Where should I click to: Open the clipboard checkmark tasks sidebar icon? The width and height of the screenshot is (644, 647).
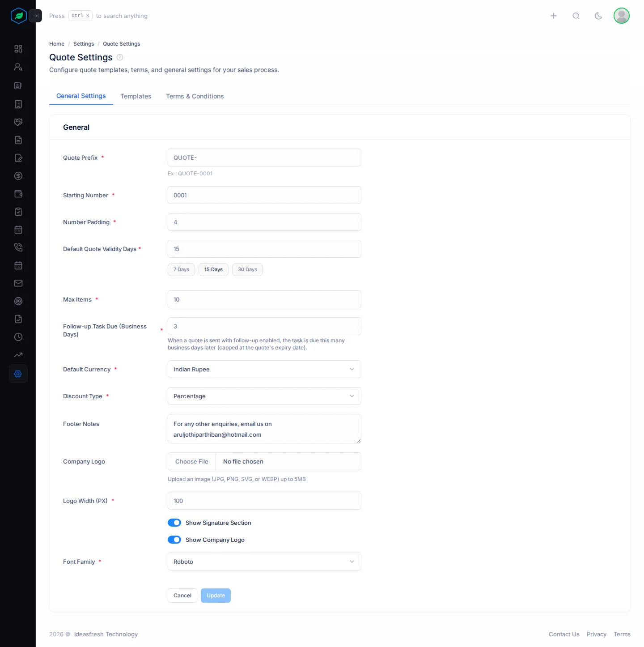(18, 212)
